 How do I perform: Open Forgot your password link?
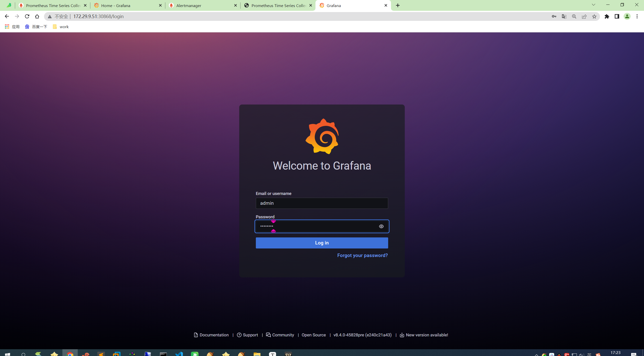pos(362,255)
